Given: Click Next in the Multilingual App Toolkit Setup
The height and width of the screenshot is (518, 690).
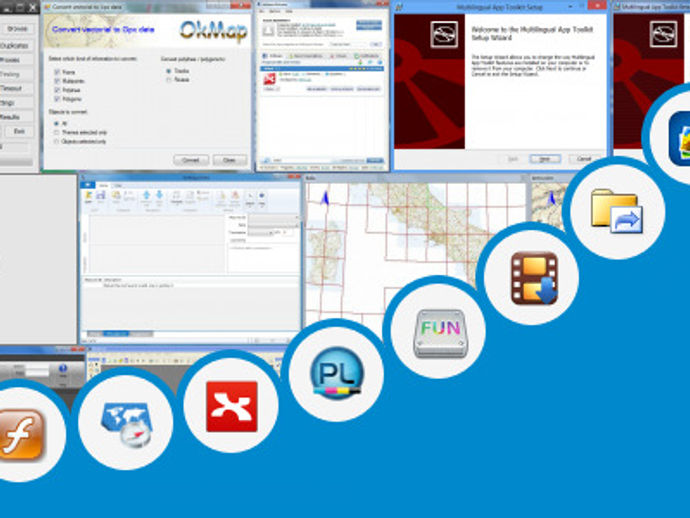Looking at the screenshot, I should (545, 159).
